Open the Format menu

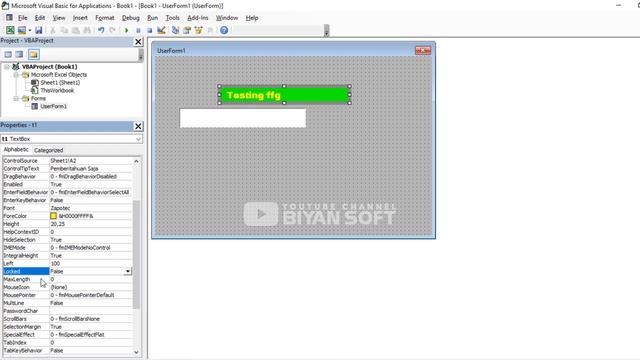pos(104,18)
